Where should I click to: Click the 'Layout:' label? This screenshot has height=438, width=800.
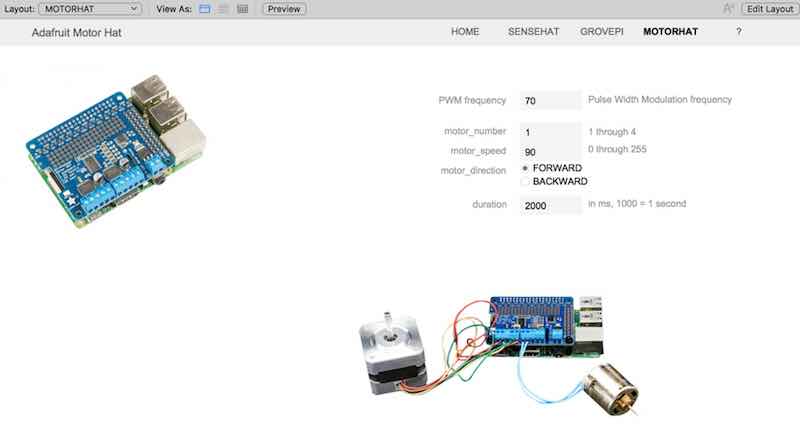pos(19,9)
